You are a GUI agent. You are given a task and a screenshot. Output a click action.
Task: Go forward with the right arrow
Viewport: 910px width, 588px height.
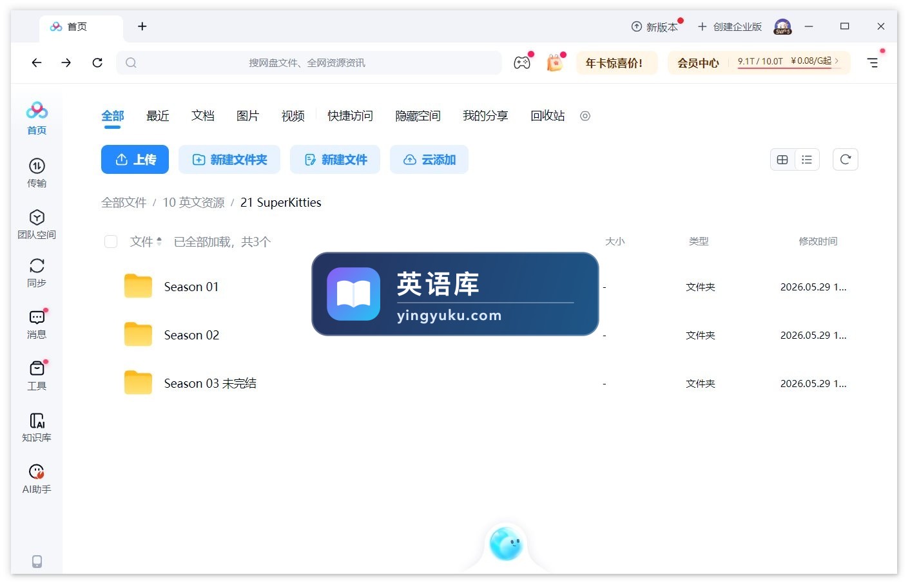click(x=66, y=62)
